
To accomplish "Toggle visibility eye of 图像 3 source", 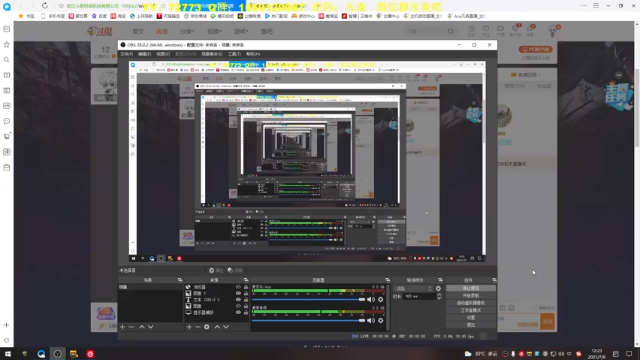I will click(x=238, y=293).
